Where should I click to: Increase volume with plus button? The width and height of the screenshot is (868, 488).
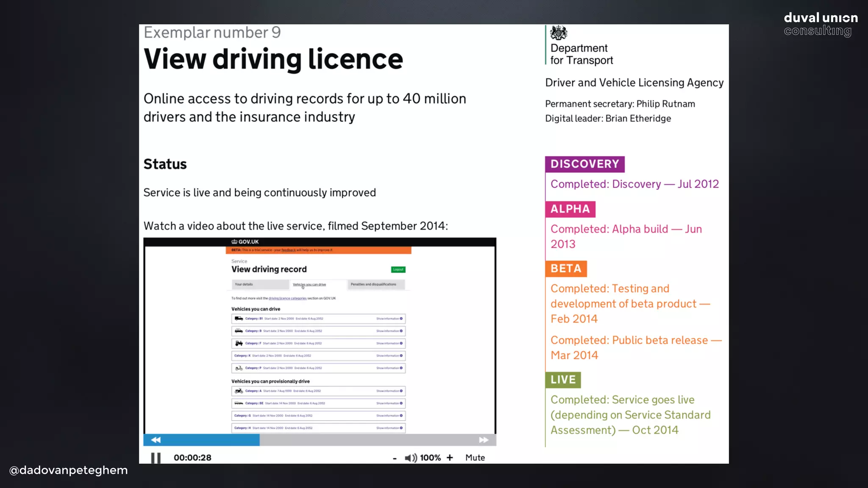point(450,458)
